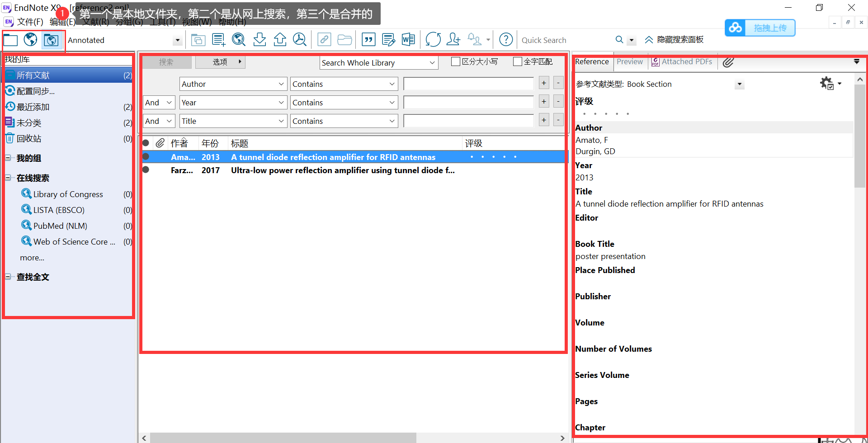This screenshot has height=443, width=868.
Task: Open 帮助(H) menu
Action: pyautogui.click(x=232, y=22)
